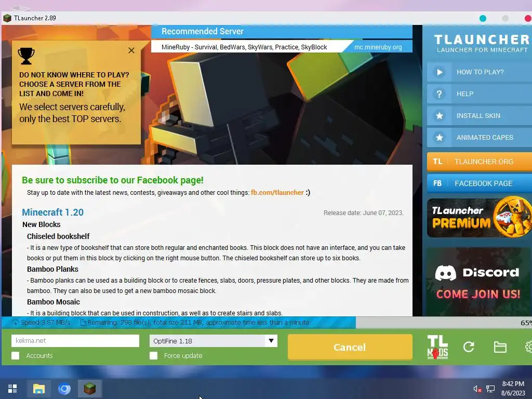Click the FB icon on blue button
Screen dimensions: 532x399
point(437,183)
